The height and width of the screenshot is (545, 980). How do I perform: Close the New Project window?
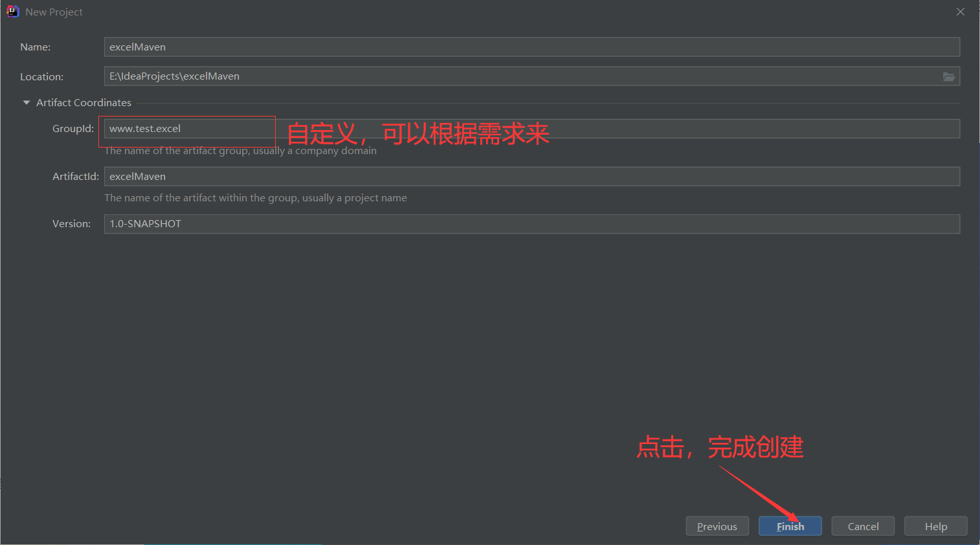point(960,12)
